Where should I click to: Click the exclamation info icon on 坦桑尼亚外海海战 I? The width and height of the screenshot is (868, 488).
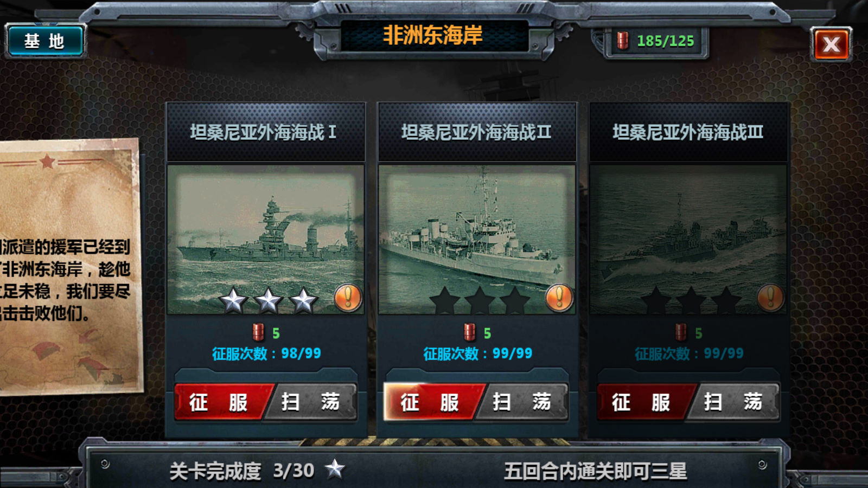tap(348, 297)
